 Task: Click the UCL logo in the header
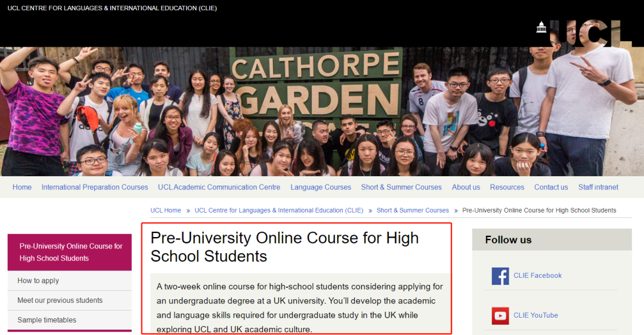583,32
